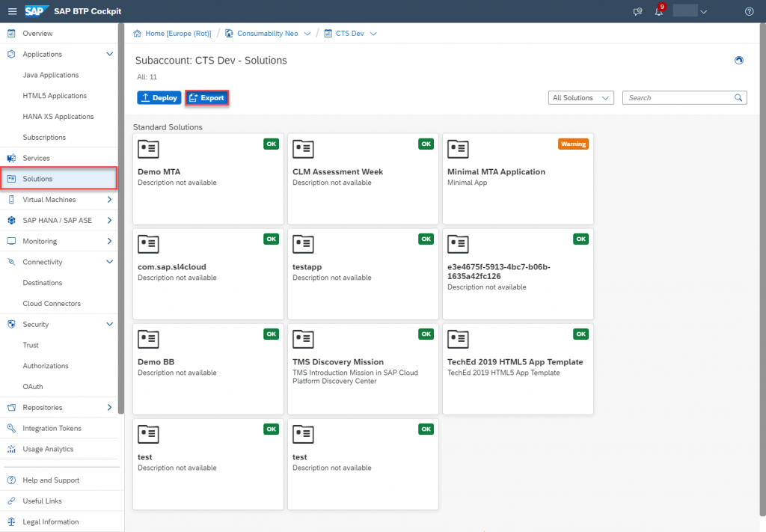Click the Useful Links chain icon

tap(11, 501)
